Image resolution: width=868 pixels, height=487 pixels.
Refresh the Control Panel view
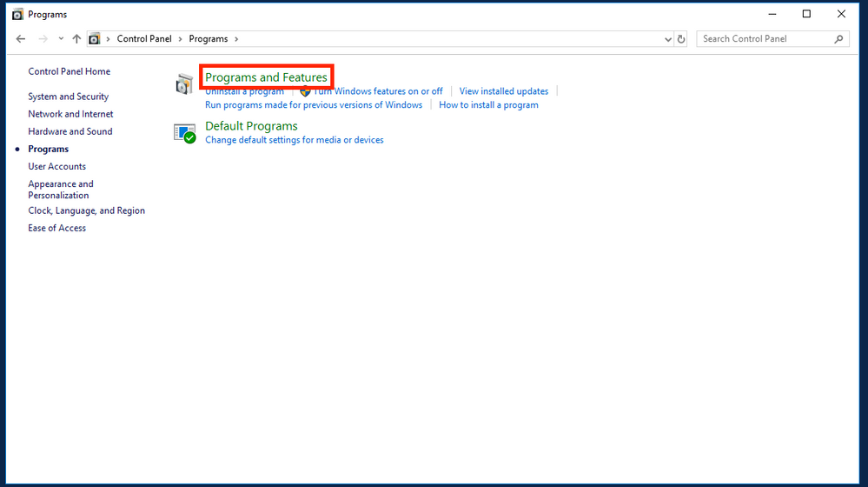[681, 39]
